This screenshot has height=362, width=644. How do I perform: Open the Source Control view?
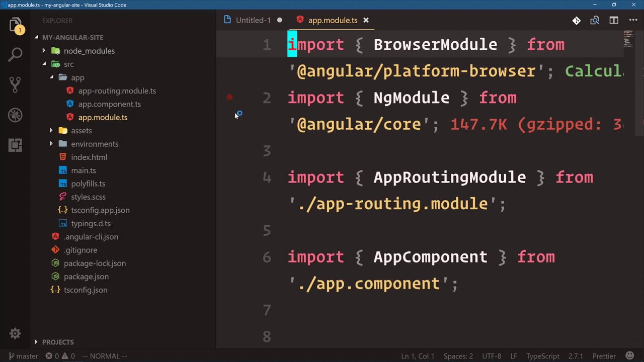pos(15,84)
